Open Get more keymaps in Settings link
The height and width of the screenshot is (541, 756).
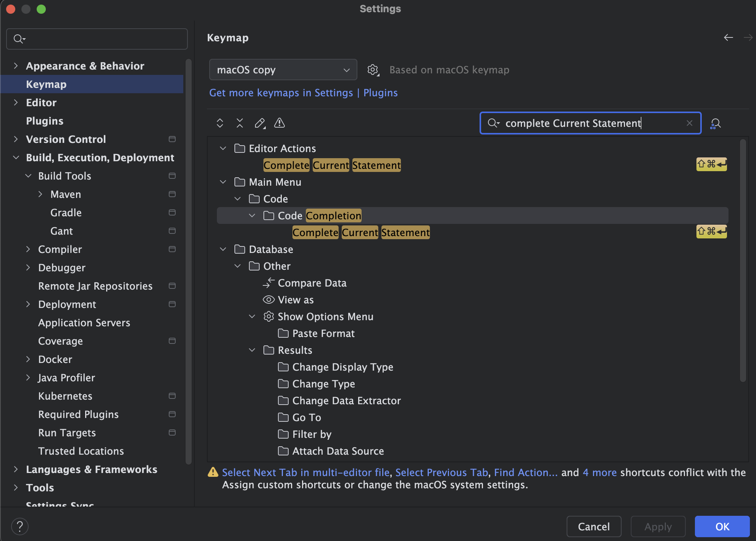tap(281, 93)
